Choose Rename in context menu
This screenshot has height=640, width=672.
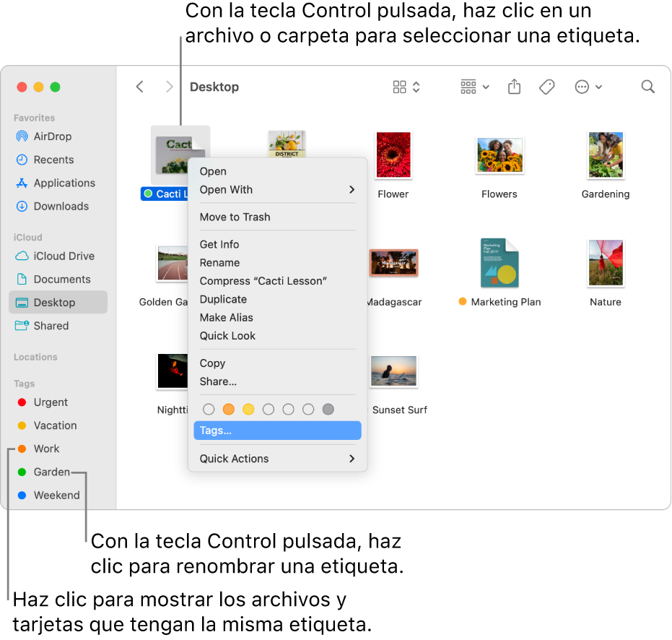click(277, 262)
